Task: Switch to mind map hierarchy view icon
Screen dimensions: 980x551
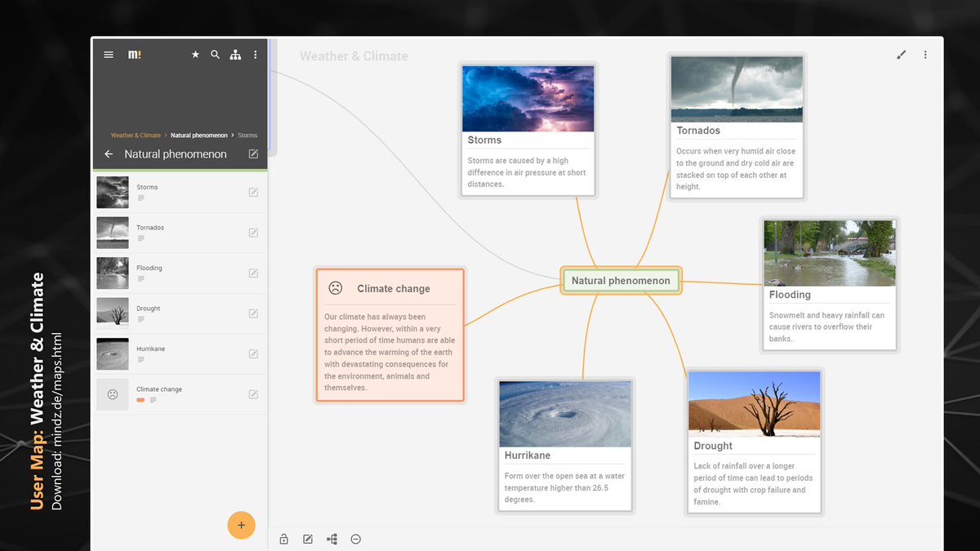Action: [235, 54]
